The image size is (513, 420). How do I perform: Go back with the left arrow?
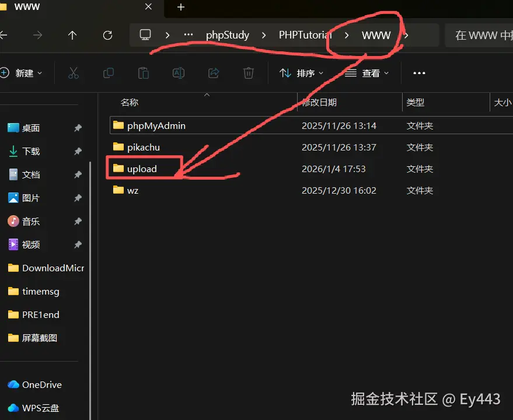click(x=4, y=35)
